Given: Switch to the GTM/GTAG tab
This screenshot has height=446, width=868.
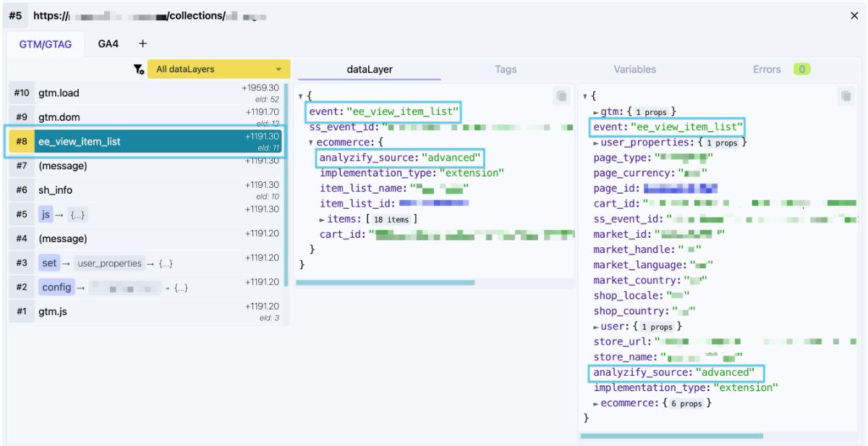Looking at the screenshot, I should click(x=46, y=44).
